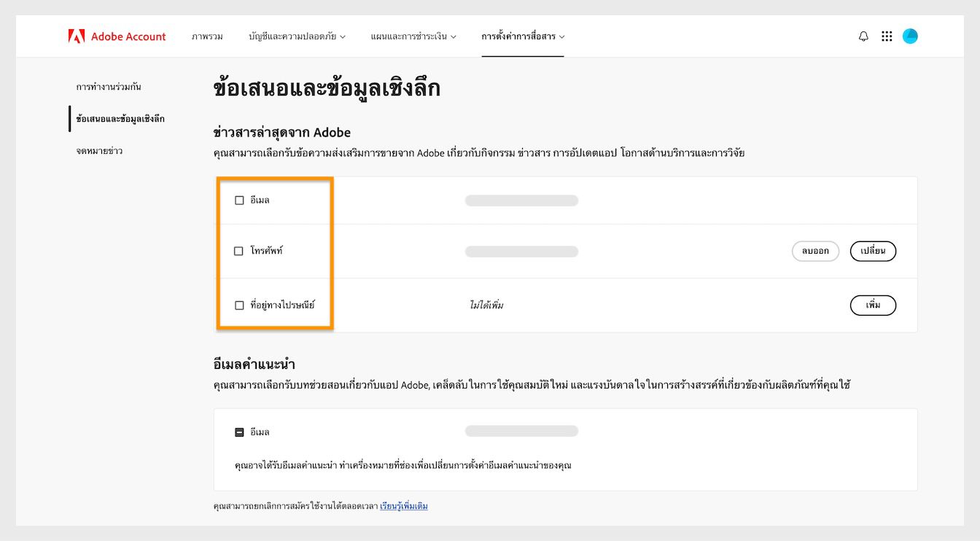Click the Adobe logo
Screen dimensions: 980x541
(x=78, y=35)
